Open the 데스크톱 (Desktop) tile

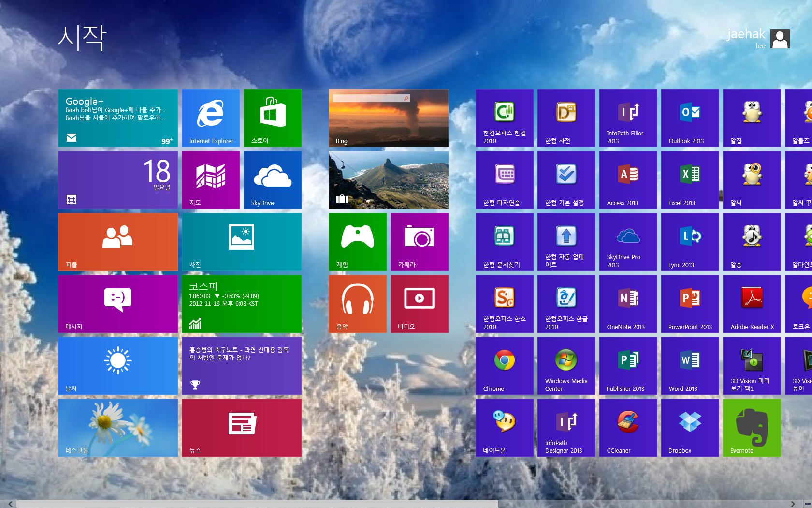pyautogui.click(x=118, y=428)
